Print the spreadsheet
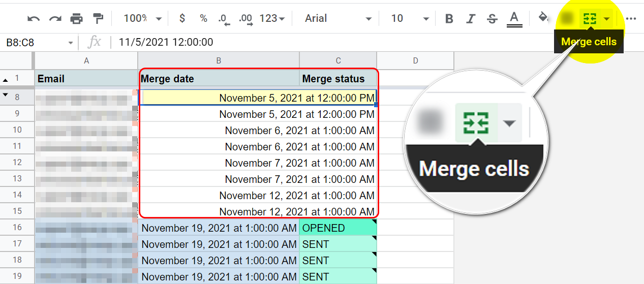 click(x=76, y=19)
